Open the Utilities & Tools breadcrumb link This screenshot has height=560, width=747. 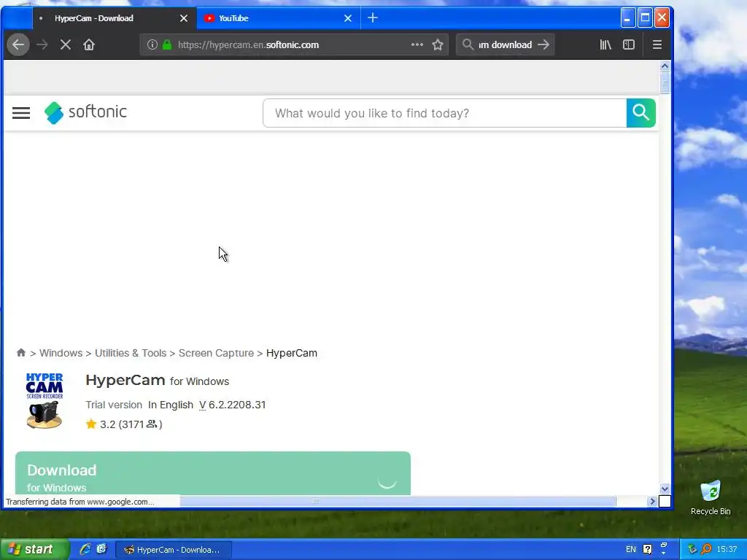tap(131, 353)
